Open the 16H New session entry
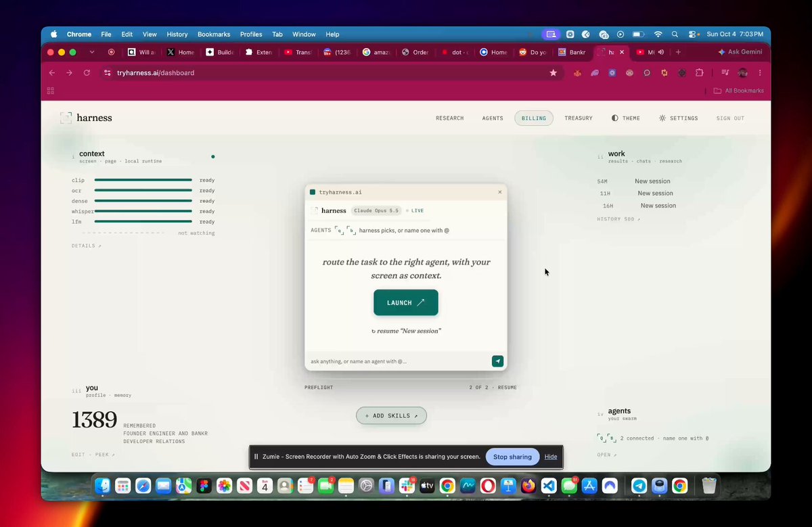The width and height of the screenshot is (812, 527). pos(638,206)
